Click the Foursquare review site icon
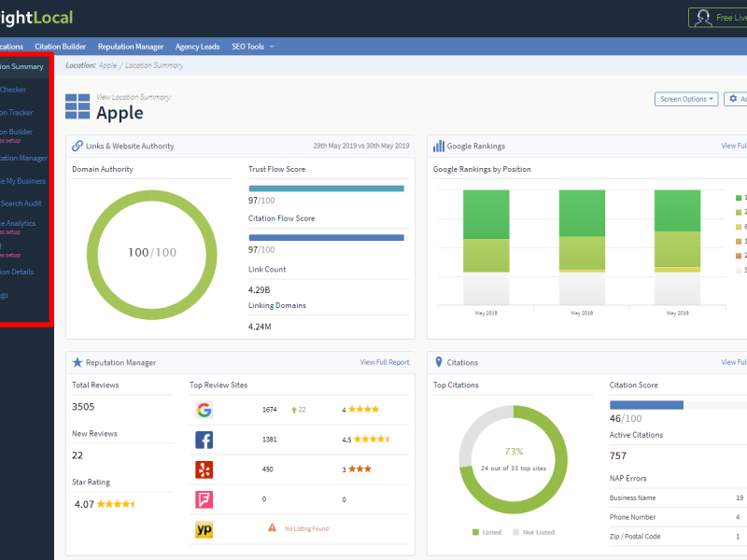The height and width of the screenshot is (560, 747). 204,499
